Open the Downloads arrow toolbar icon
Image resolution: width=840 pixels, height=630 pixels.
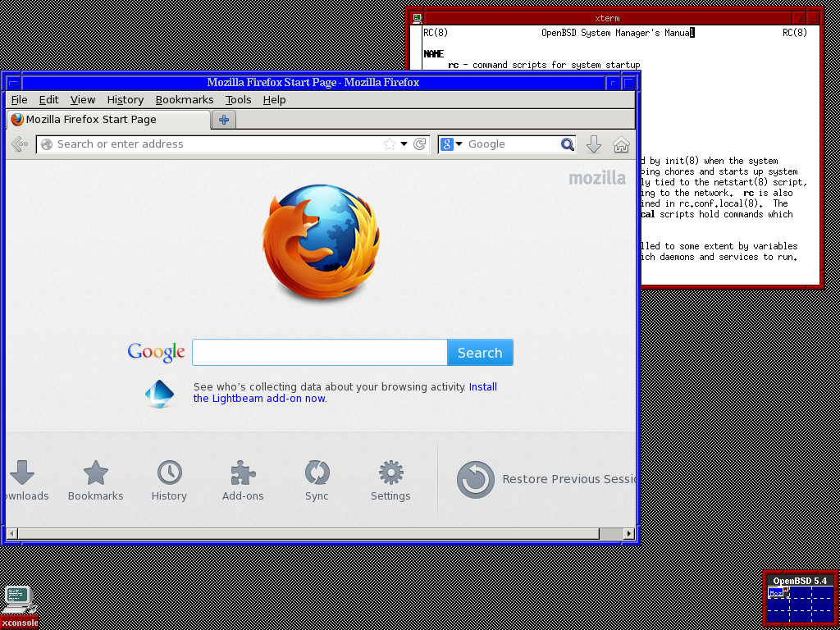click(x=594, y=144)
